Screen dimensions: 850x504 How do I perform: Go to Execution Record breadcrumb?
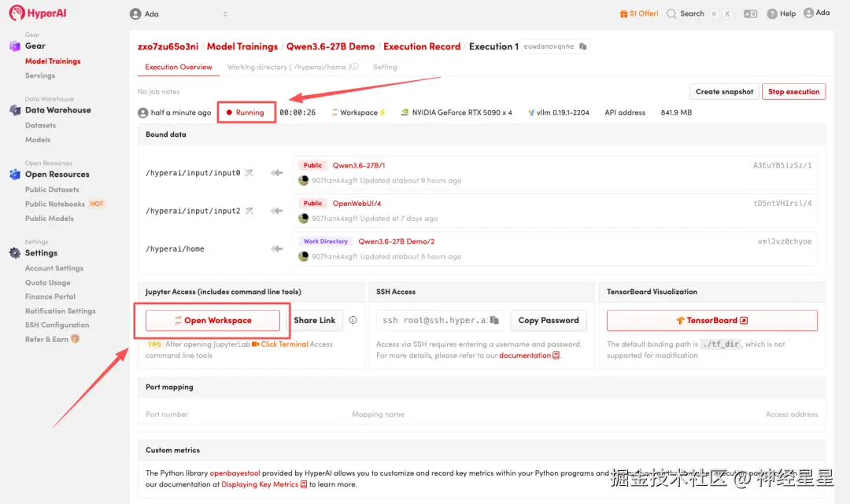422,46
